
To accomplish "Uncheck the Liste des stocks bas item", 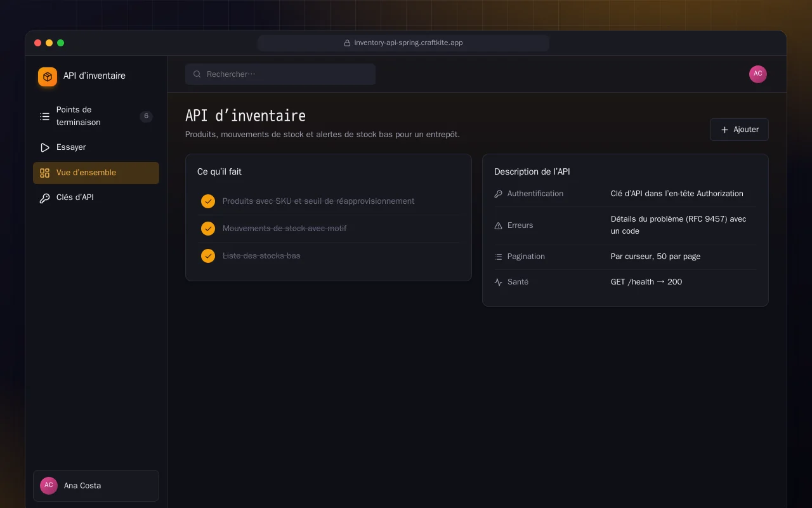I will tap(208, 256).
